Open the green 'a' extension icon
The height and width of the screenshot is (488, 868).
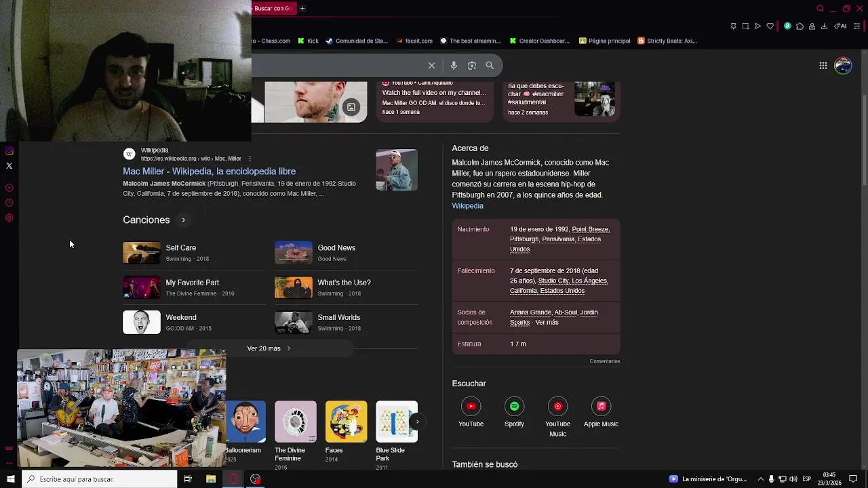click(787, 26)
